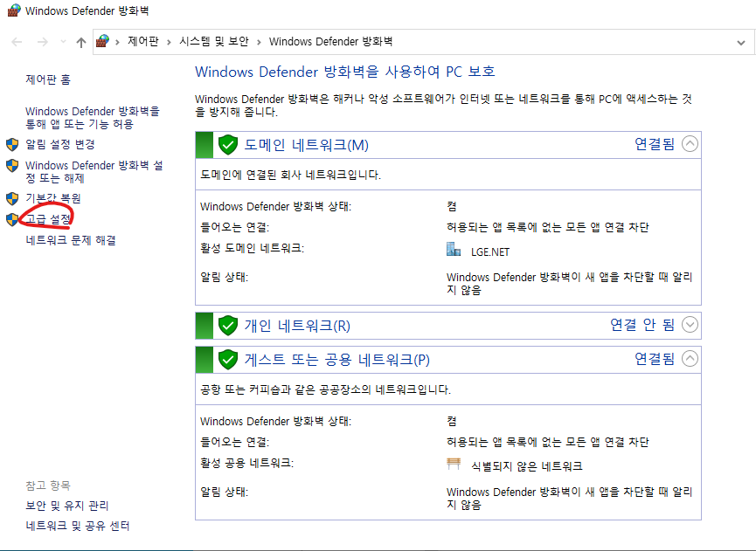Open 기본값 복원 link
This screenshot has width=756, height=551.
pos(53,198)
